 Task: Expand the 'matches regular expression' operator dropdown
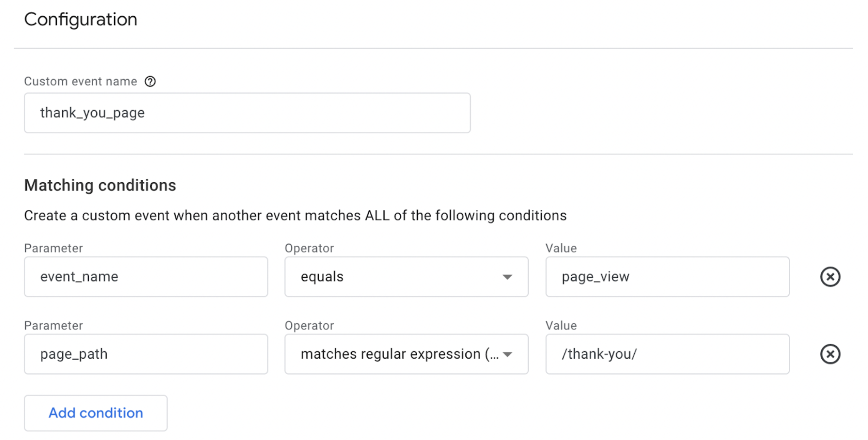click(406, 354)
